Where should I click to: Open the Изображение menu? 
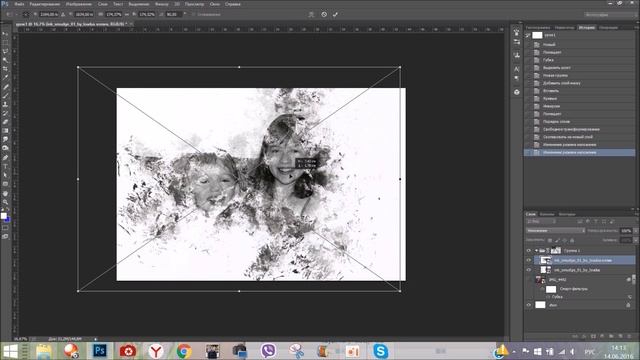click(79, 4)
